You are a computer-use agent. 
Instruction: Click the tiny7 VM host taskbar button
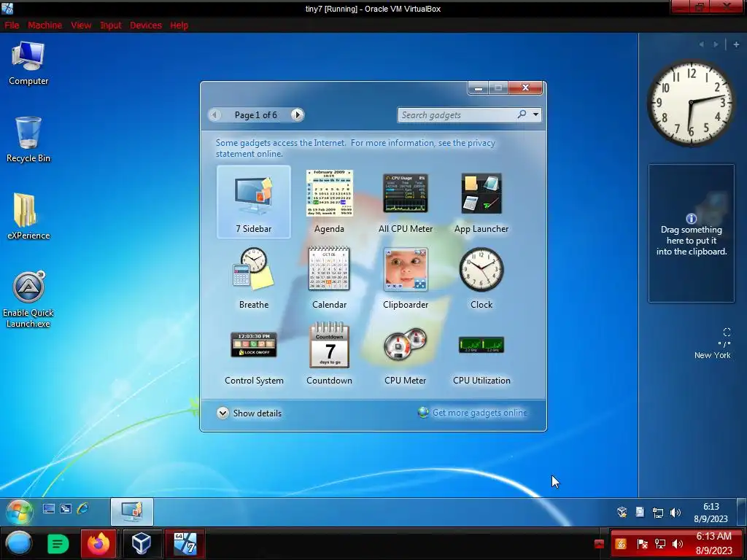click(x=185, y=543)
